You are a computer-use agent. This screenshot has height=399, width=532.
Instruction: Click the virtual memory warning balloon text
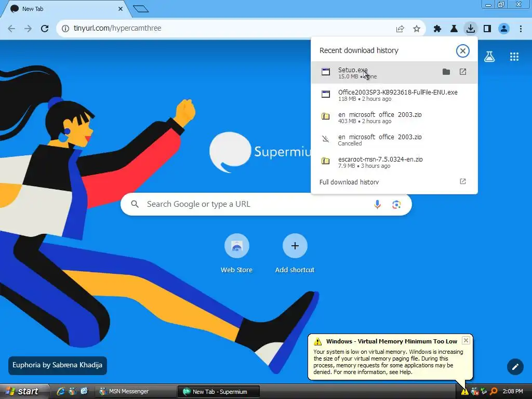[x=388, y=362]
